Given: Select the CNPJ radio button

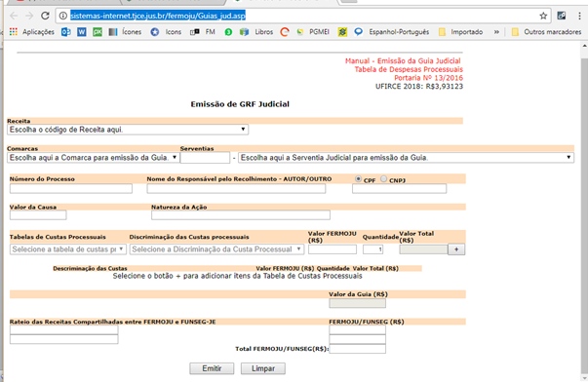Looking at the screenshot, I should pos(383,178).
